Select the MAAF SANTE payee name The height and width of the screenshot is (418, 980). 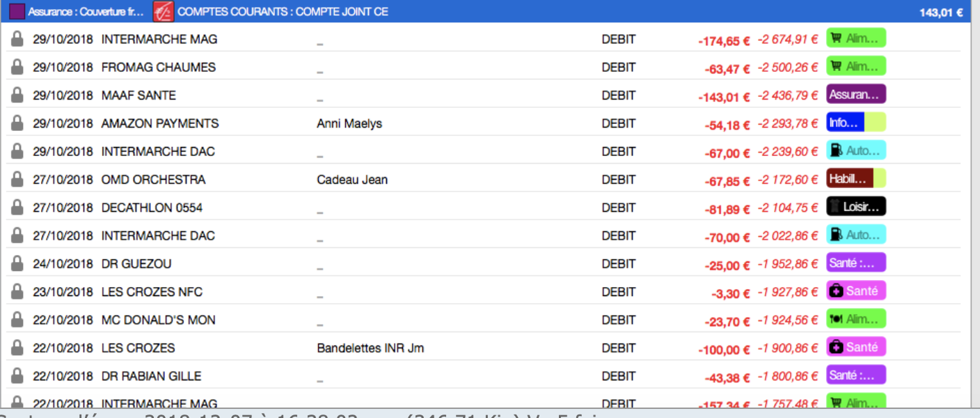[x=139, y=95]
